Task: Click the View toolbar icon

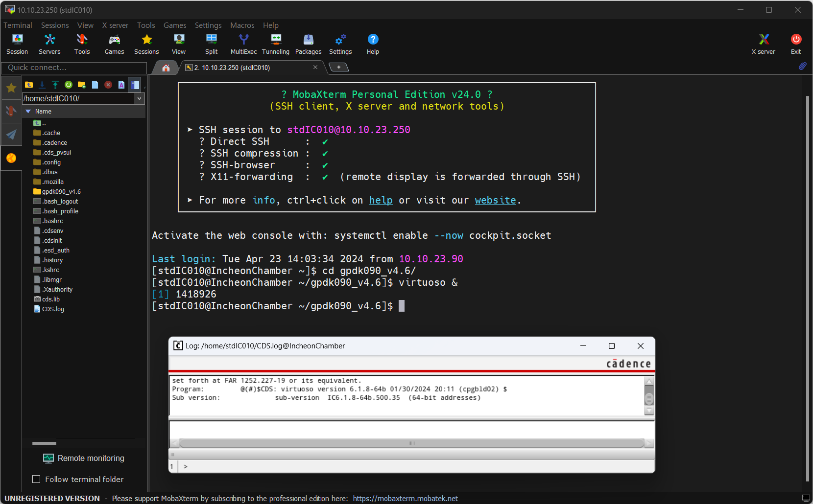Action: click(x=179, y=44)
